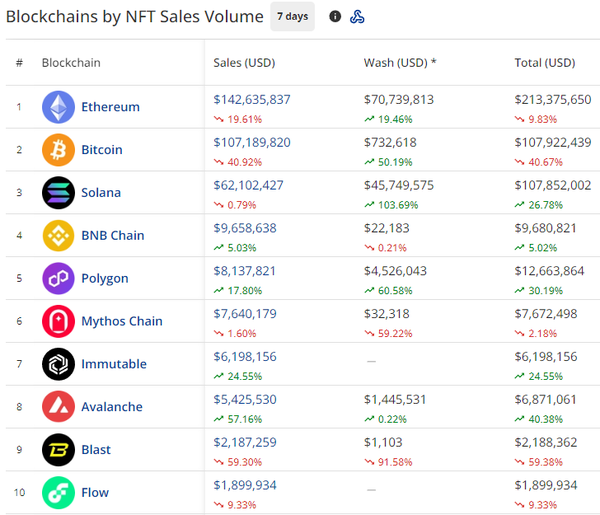Click the blue webhook share icon
The height and width of the screenshot is (515, 600).
point(357,16)
